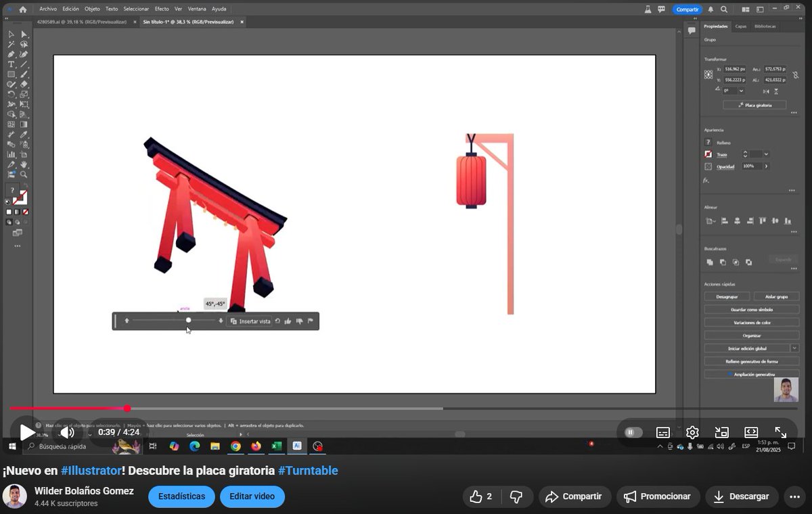Image resolution: width=812 pixels, height=514 pixels.
Task: Select the Direct Selection tool
Action: pos(24,34)
